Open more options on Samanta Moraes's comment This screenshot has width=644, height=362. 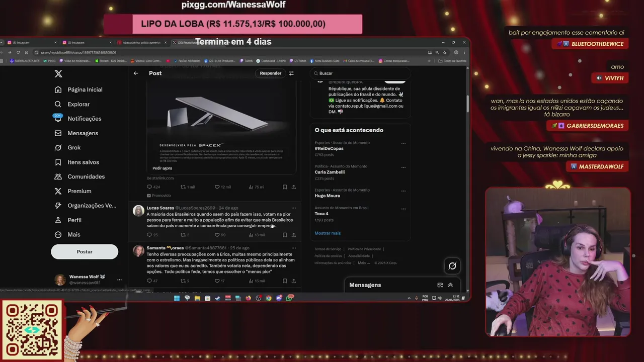[x=294, y=248]
